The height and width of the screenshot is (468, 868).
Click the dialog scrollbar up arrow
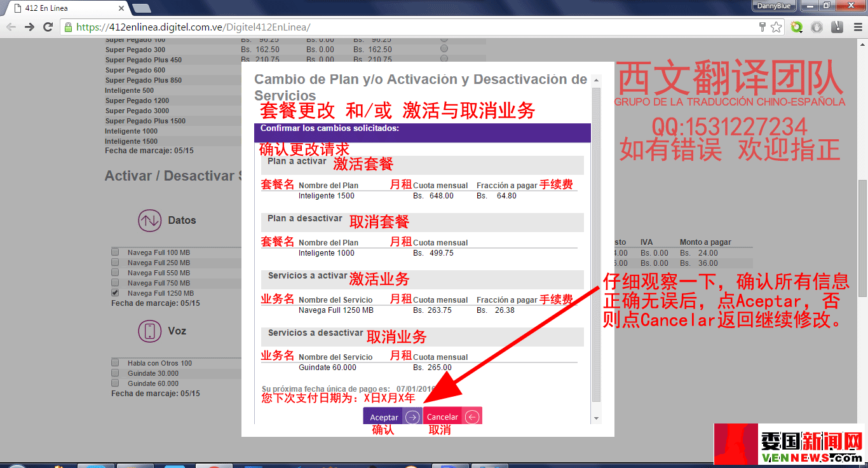(x=596, y=81)
